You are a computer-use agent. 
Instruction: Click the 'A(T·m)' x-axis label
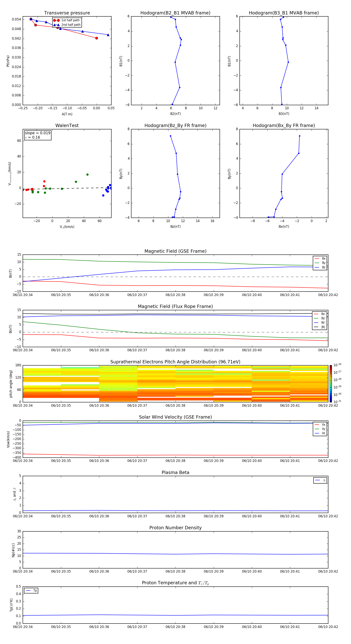(x=67, y=114)
